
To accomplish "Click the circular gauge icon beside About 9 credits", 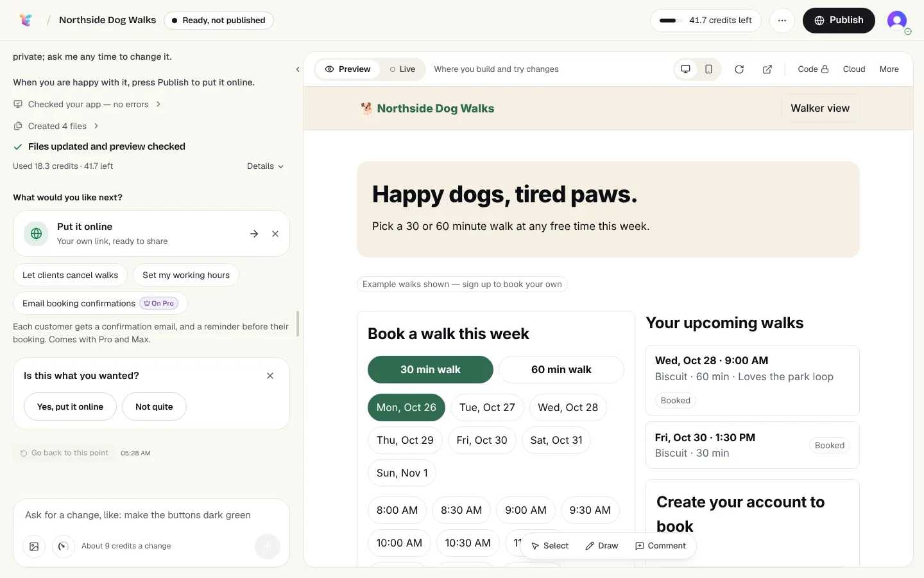I will click(63, 547).
